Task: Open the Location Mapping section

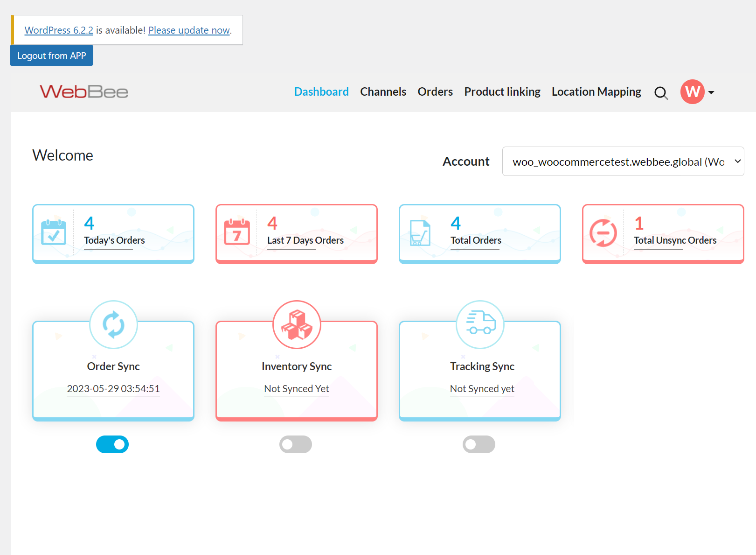Action: pos(596,91)
